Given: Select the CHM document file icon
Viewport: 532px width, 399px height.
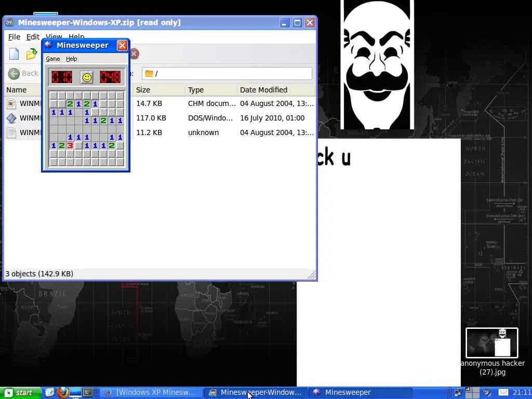Looking at the screenshot, I should click(11, 103).
